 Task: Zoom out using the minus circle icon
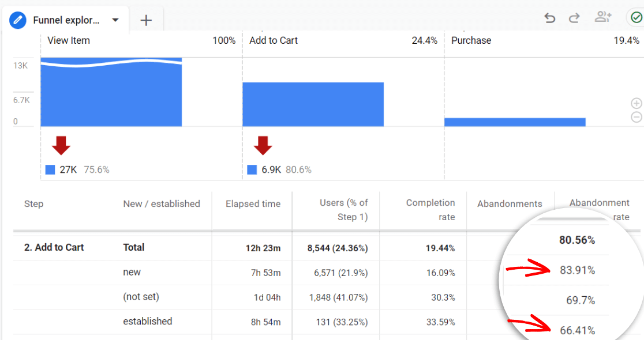(636, 117)
